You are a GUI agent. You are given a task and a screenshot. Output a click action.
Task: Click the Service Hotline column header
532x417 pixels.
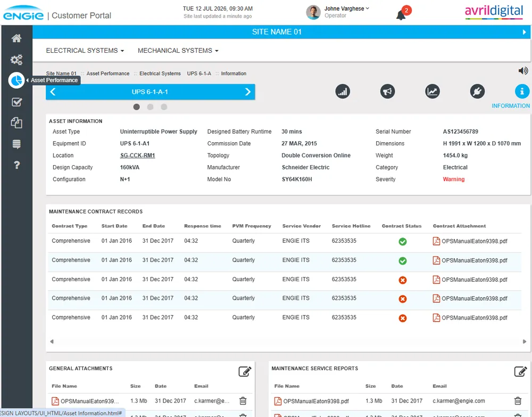pos(351,226)
